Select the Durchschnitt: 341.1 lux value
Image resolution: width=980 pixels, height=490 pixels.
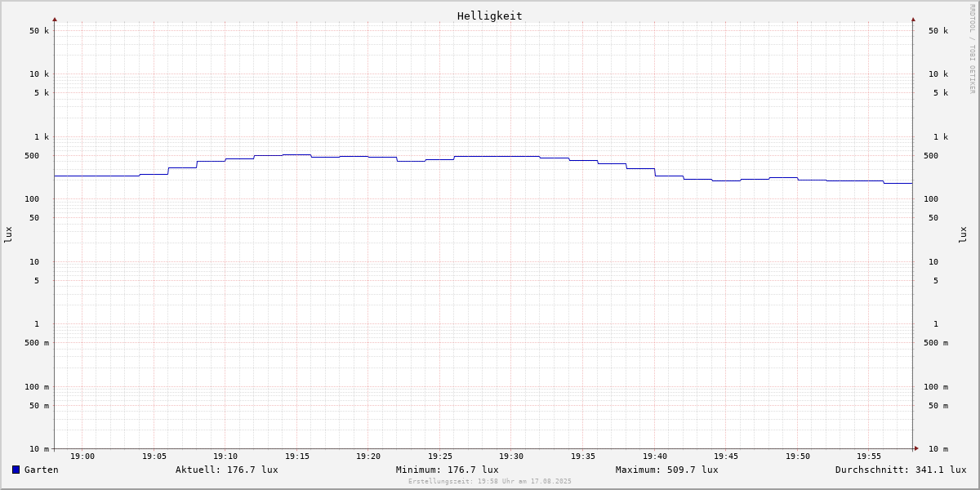point(901,470)
